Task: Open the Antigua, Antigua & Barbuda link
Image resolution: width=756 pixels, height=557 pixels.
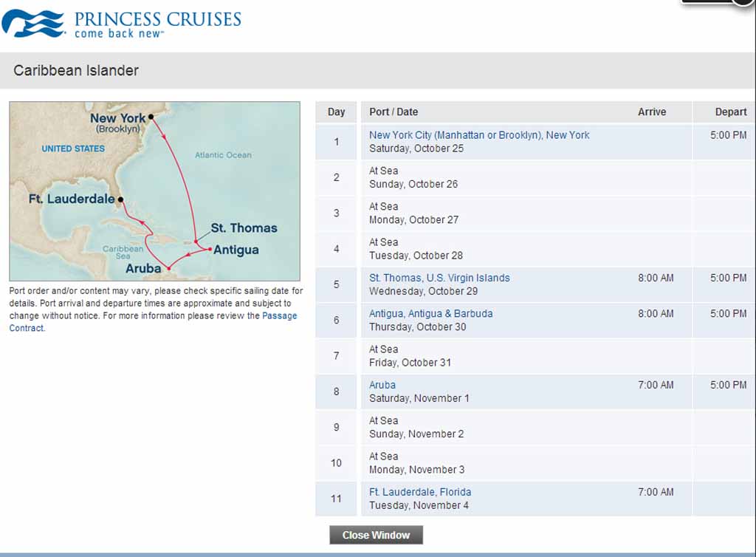Action: (430, 313)
